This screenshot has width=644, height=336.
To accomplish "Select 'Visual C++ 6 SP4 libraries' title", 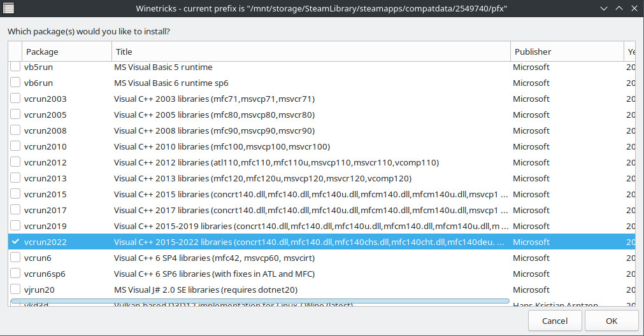I will tap(214, 258).
